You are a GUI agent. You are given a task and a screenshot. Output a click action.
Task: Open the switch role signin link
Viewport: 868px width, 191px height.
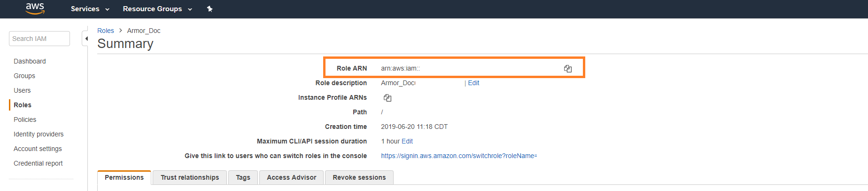(459, 156)
